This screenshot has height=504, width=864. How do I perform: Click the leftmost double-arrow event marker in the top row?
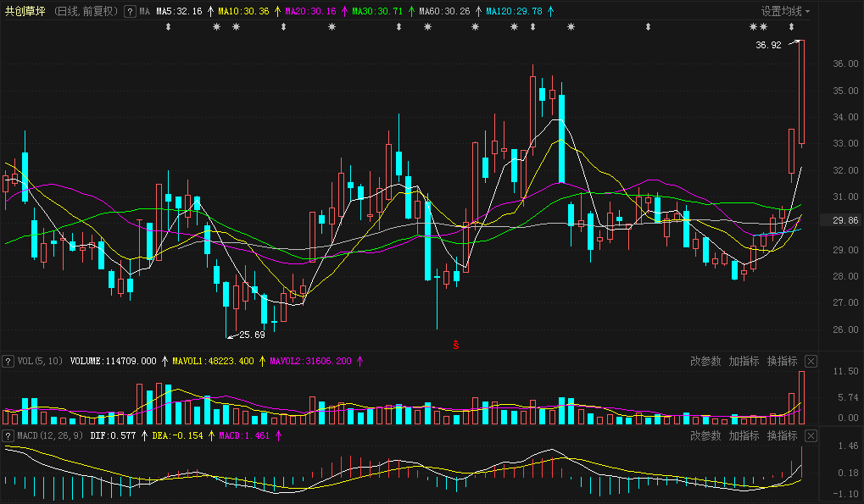point(168,28)
